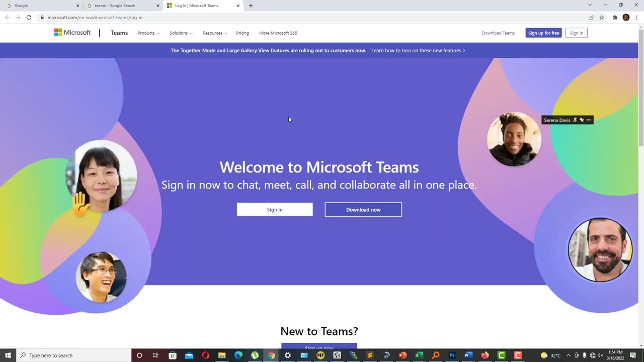Open Word from taskbar
This screenshot has width=644, height=362.
coord(468,355)
